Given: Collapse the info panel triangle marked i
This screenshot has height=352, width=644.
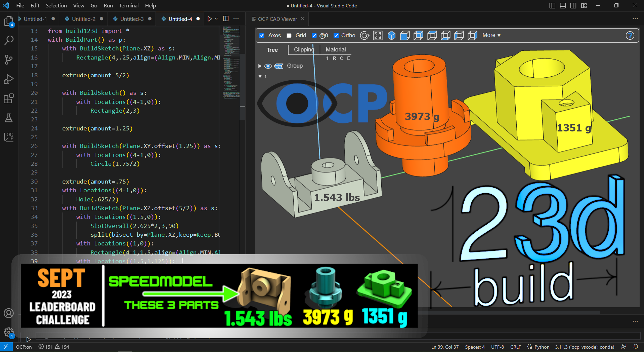Looking at the screenshot, I should click(x=260, y=77).
